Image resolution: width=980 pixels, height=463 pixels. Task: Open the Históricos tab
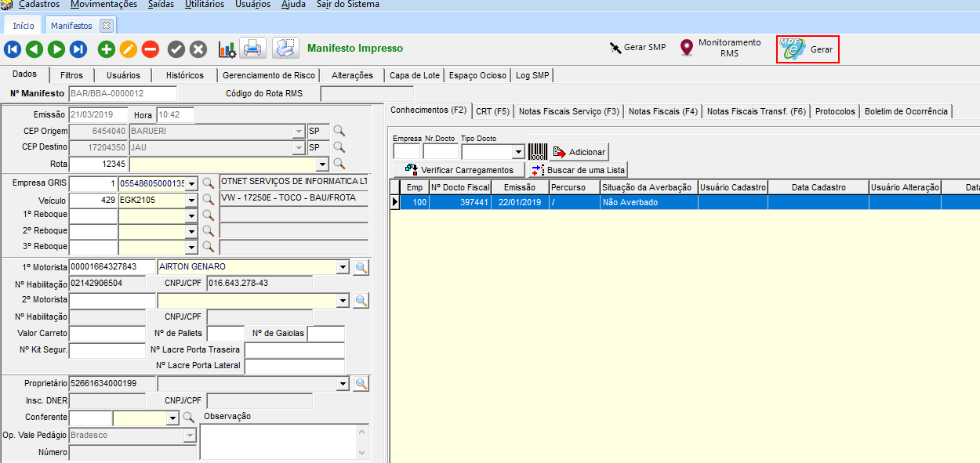tap(184, 75)
